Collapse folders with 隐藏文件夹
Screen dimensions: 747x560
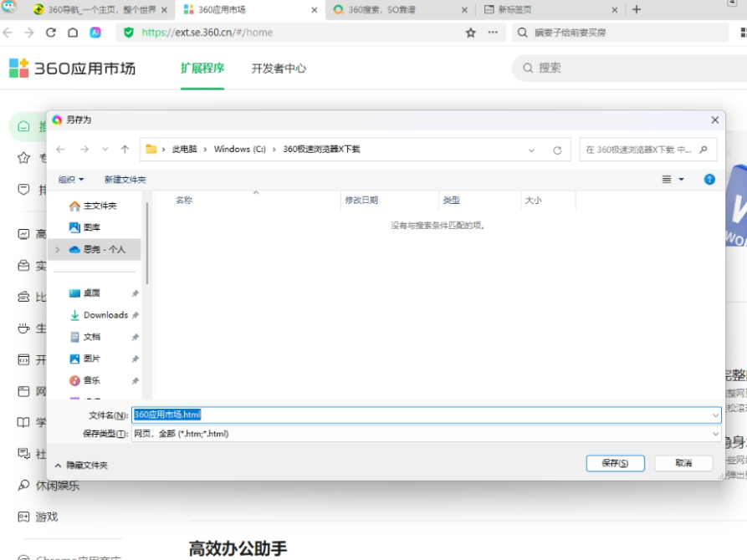click(81, 466)
